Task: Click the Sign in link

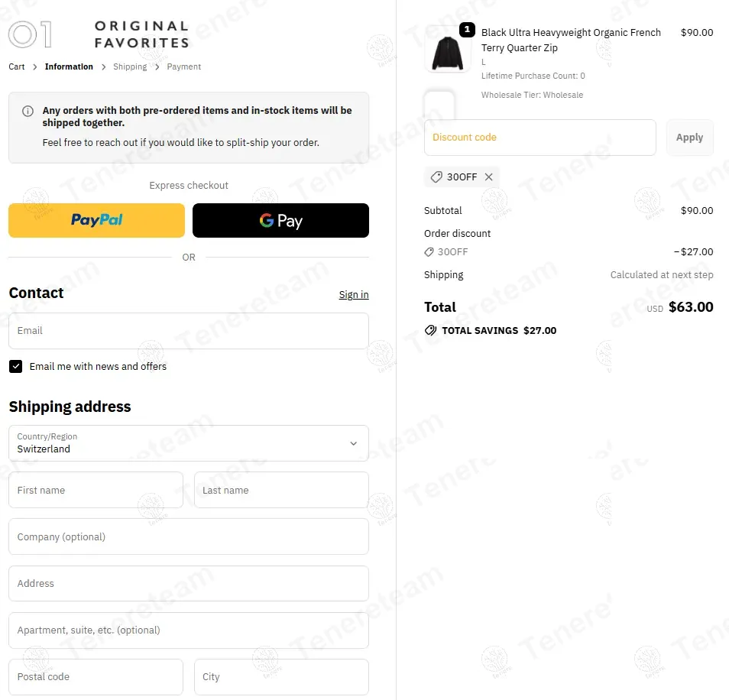Action: coord(354,295)
